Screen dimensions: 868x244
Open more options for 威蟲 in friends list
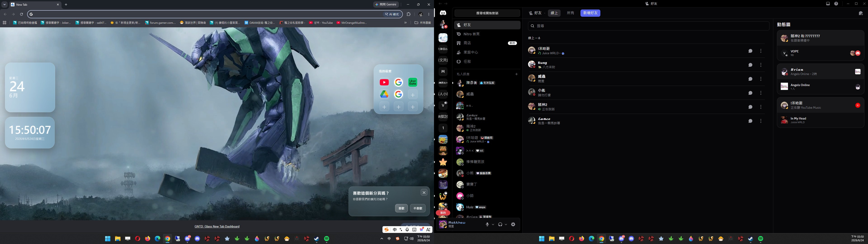pyautogui.click(x=761, y=79)
